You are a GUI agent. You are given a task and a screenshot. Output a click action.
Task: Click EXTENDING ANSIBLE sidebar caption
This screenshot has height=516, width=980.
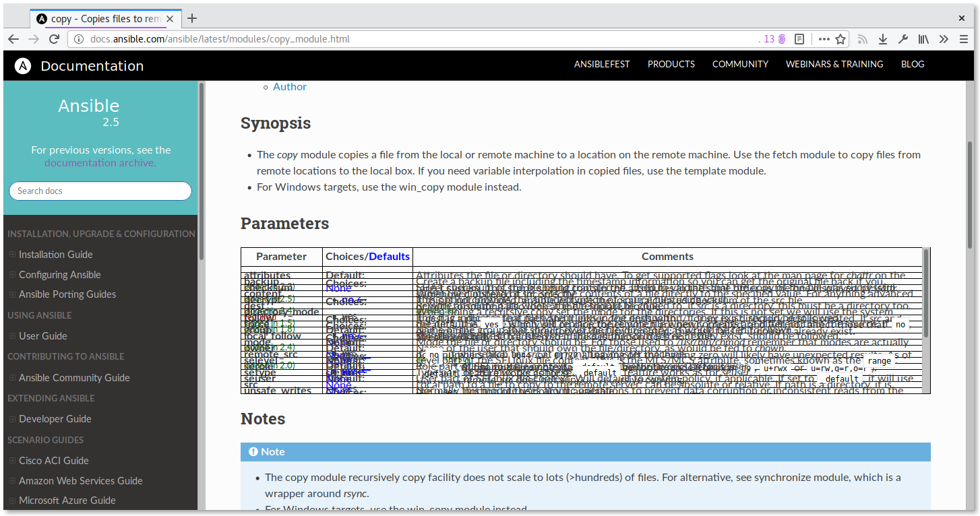[x=51, y=398]
